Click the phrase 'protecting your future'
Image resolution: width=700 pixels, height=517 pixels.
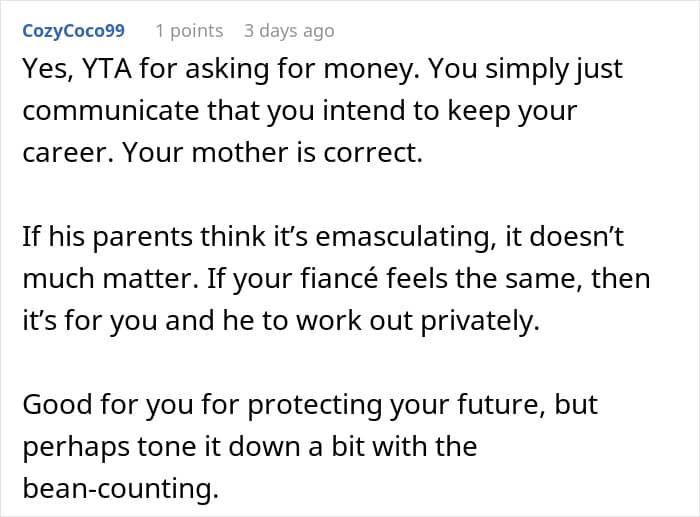tap(396, 405)
